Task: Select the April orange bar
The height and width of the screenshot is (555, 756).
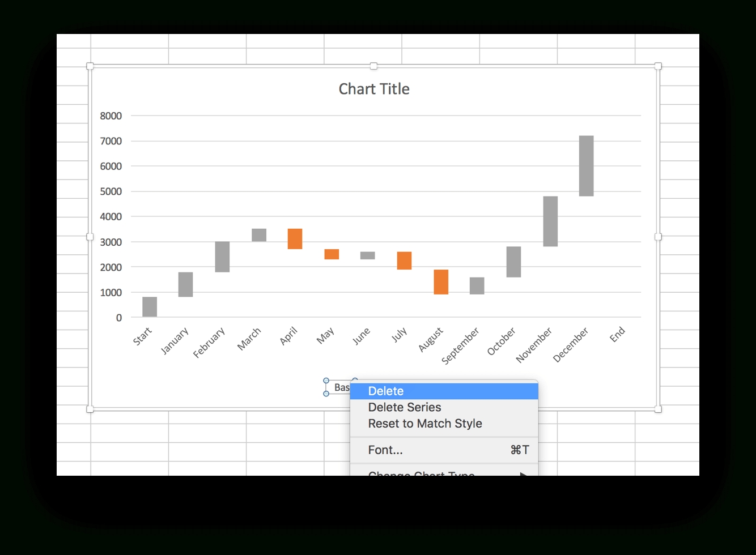Action: click(295, 239)
